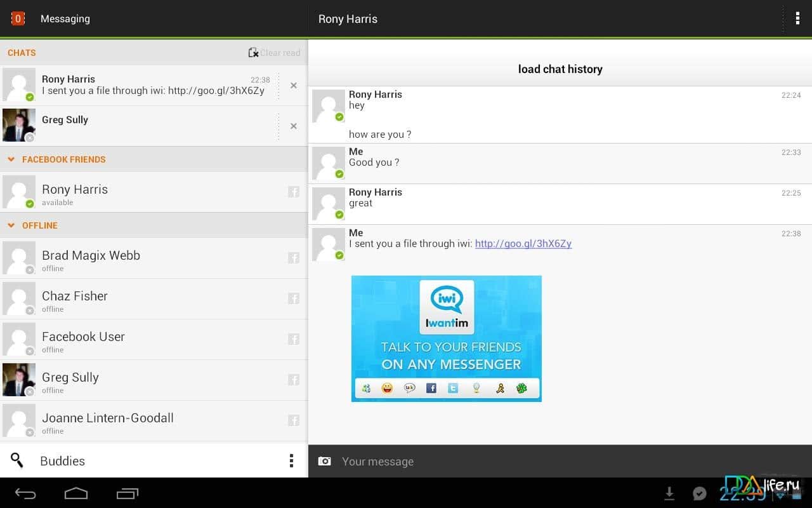Close the Greg Sully chat entry
This screenshot has height=508, width=812.
coord(294,126)
